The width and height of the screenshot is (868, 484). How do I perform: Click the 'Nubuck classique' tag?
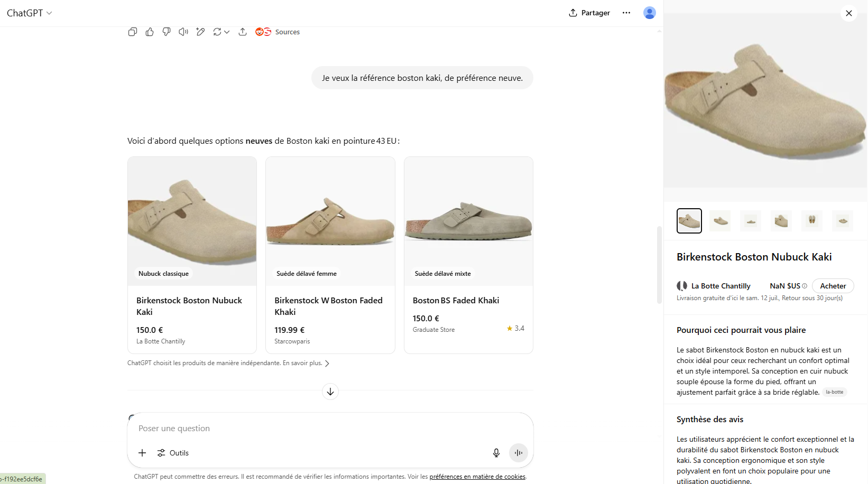point(163,274)
